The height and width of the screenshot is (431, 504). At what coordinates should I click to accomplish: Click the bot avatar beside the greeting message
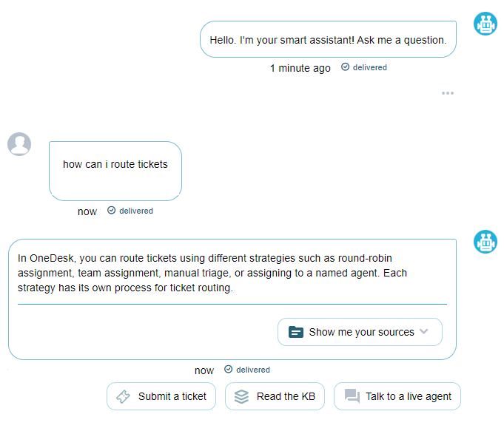[x=485, y=24]
